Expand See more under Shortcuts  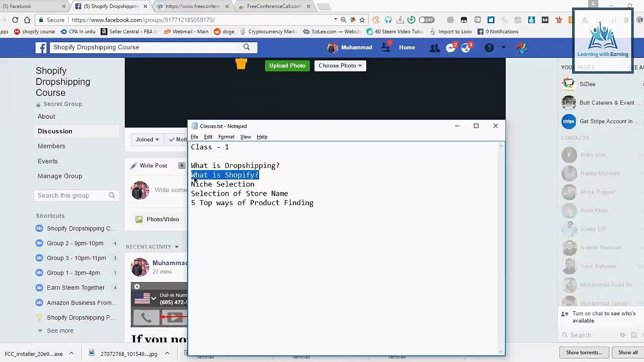click(60, 330)
